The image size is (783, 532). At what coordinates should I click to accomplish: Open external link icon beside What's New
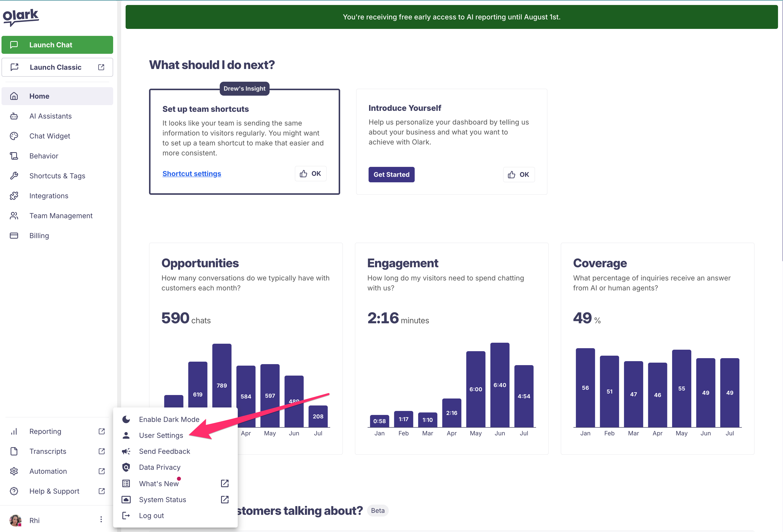225,483
